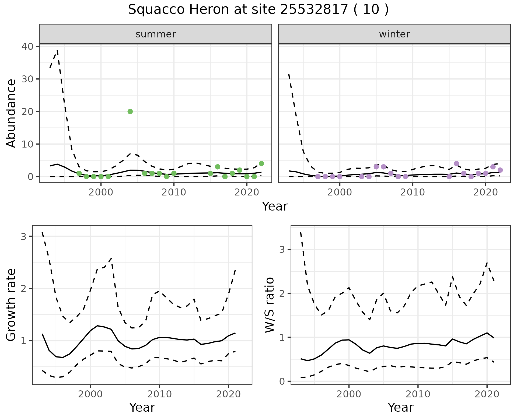Click the Abundance y-axis label
517x420 pixels.
point(11,113)
